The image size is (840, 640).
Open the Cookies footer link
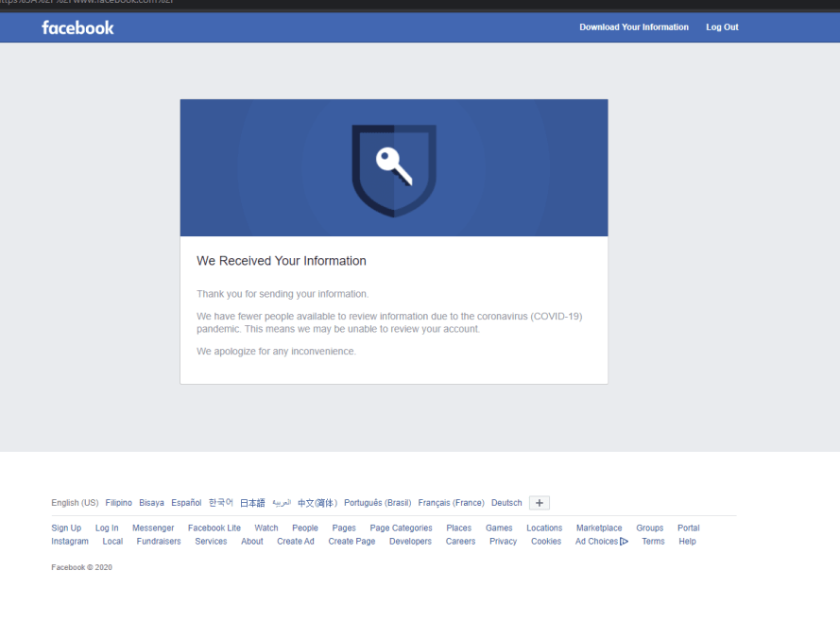[x=546, y=542]
